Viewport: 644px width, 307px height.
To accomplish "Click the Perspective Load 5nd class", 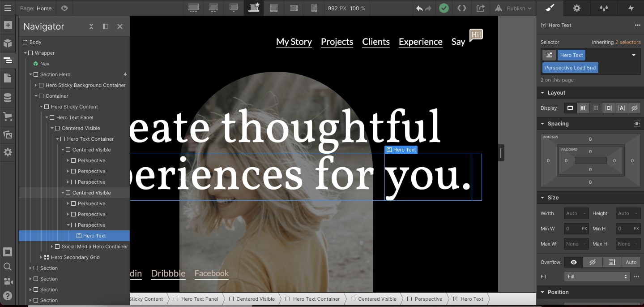I will coord(570,68).
